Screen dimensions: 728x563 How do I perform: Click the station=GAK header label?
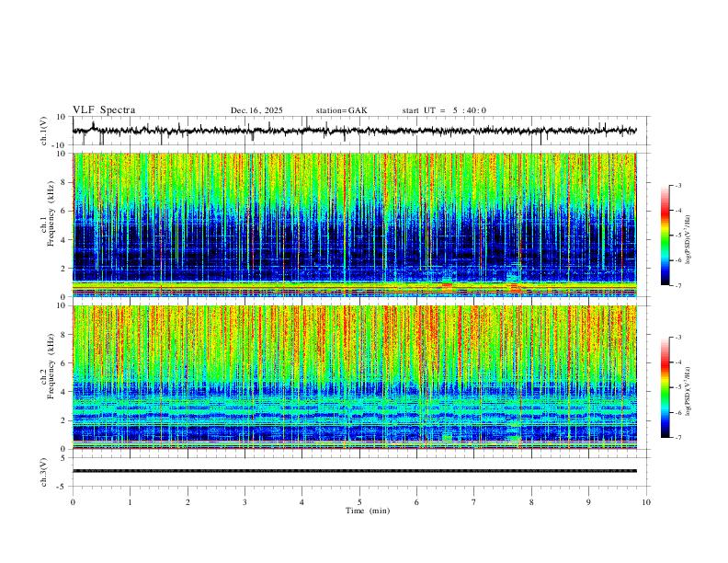[x=341, y=110]
